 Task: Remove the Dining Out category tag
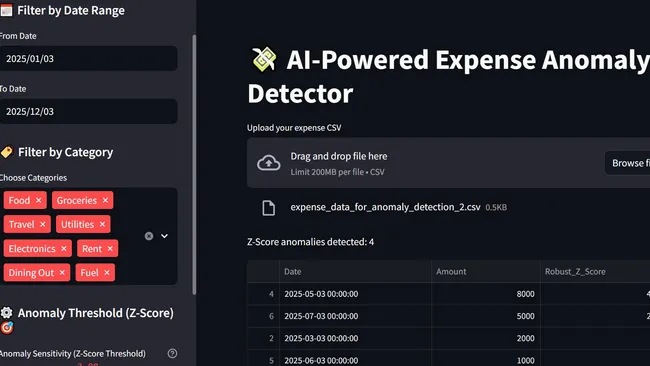coord(62,273)
